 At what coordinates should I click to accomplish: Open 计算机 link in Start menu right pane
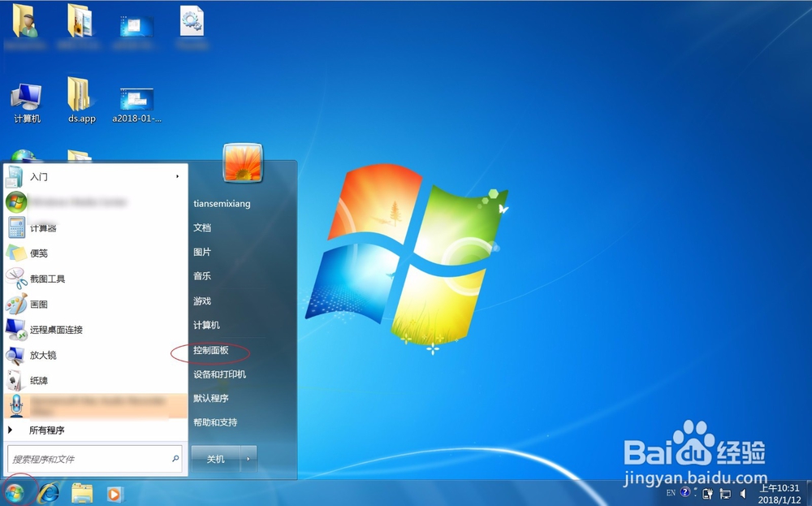tap(206, 325)
